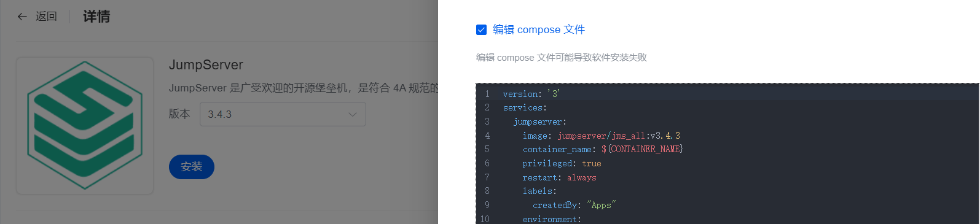Open the version 3.4.3 dropdown
The image size is (980, 224).
[283, 114]
